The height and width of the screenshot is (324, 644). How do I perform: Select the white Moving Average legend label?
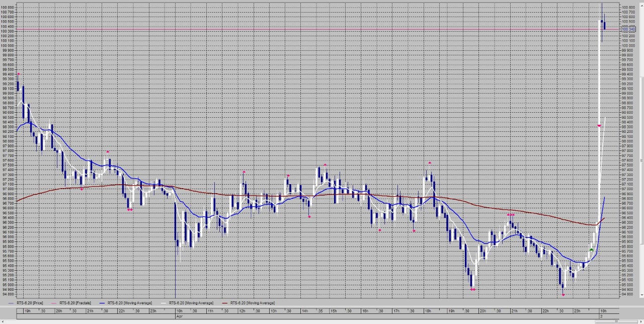point(191,303)
